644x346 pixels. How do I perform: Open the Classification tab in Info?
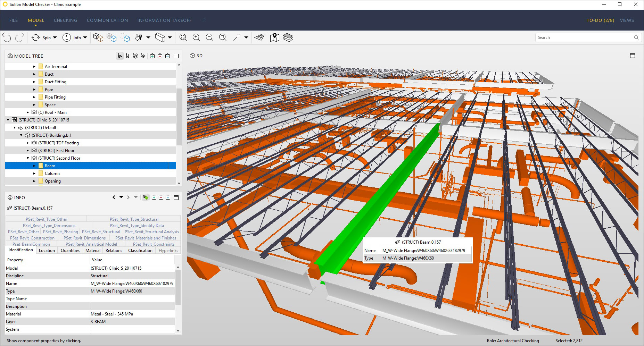pyautogui.click(x=140, y=251)
